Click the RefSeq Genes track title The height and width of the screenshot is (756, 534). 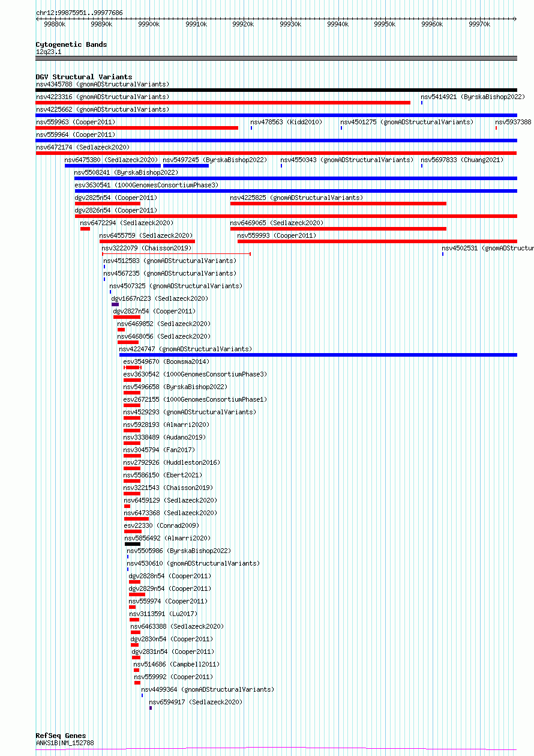pos(61,736)
